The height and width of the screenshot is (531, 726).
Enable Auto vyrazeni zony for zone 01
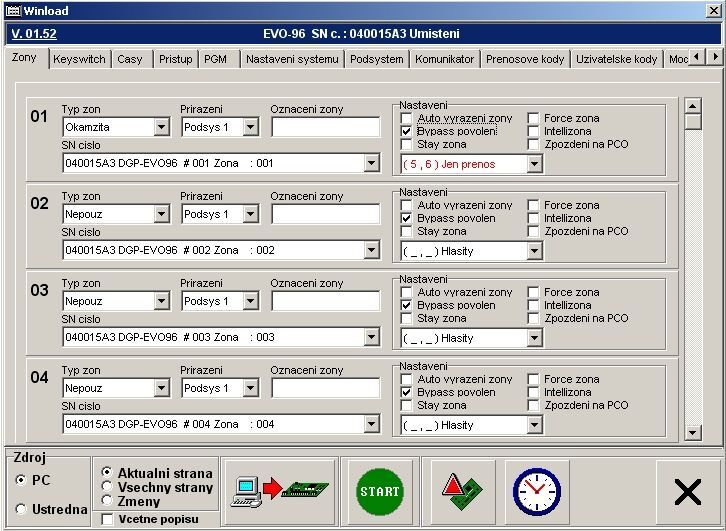406,118
